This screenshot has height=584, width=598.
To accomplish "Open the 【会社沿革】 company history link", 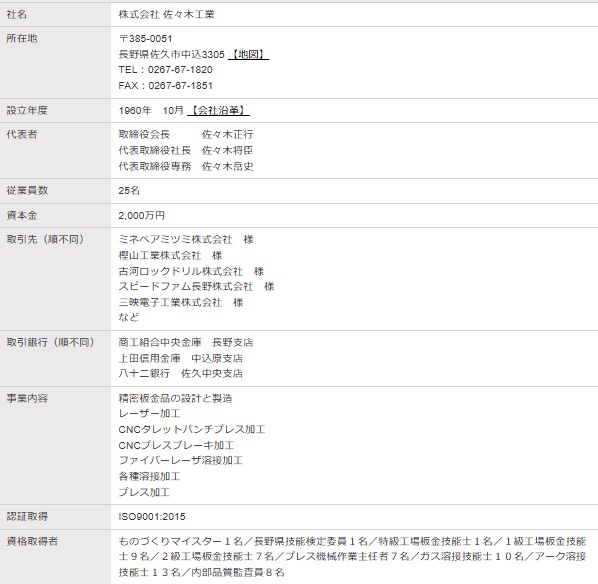I will pyautogui.click(x=218, y=110).
